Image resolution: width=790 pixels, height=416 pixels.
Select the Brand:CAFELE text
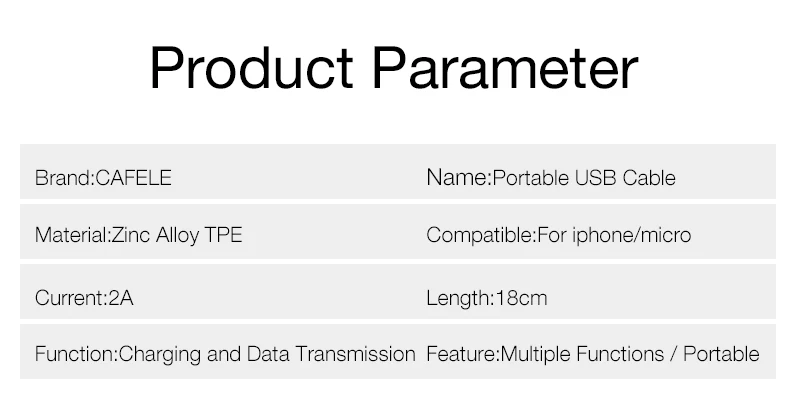tap(103, 178)
